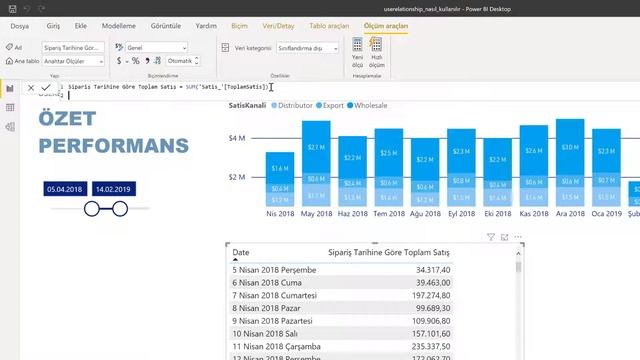The image size is (640, 360).
Task: Click row 7 Nisan 2018 Cumartesi
Action: [x=341, y=295]
